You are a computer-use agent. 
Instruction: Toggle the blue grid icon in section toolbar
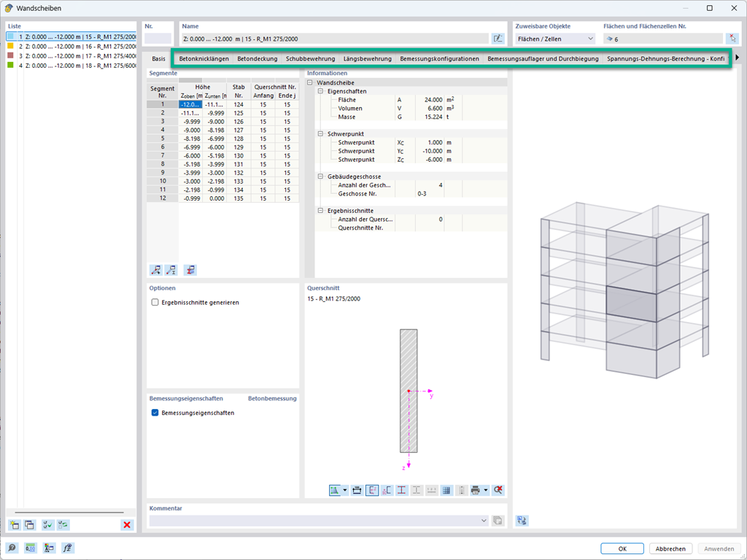pos(446,490)
